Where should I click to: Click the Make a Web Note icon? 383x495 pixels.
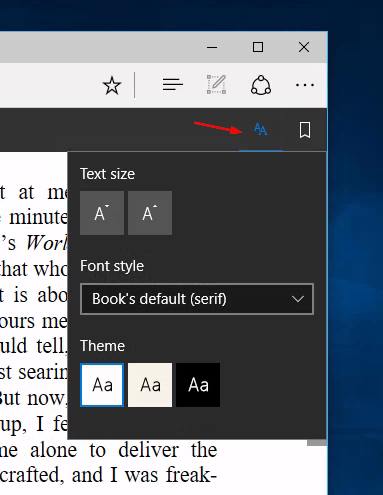click(x=216, y=84)
